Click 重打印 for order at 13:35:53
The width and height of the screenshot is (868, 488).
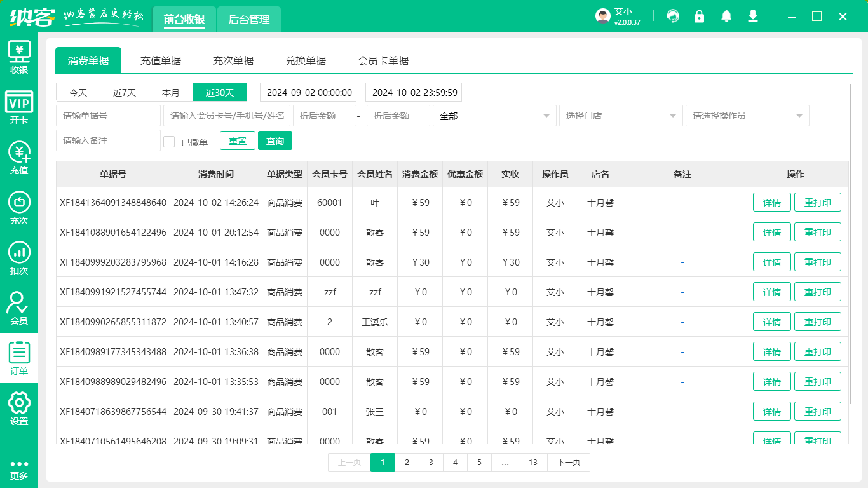(818, 382)
